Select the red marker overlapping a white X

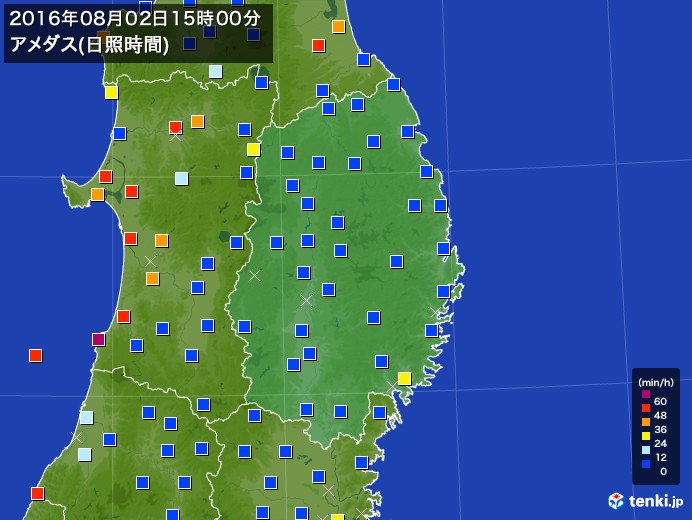176,128
